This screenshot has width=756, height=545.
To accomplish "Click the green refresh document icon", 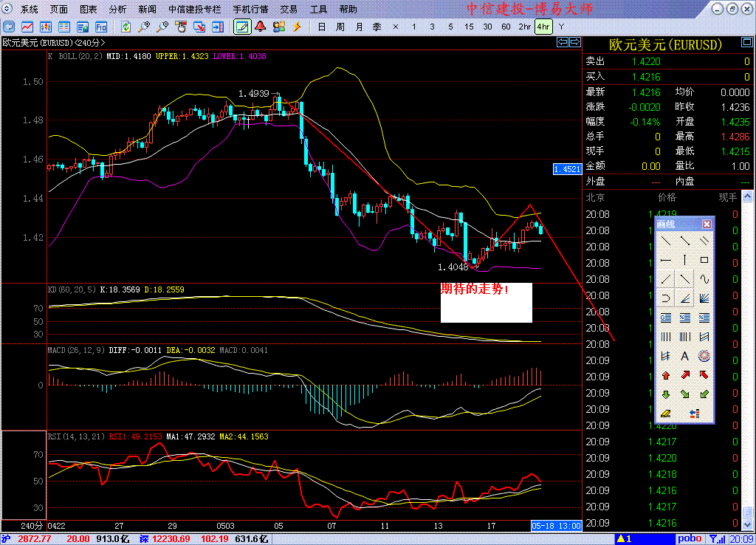I will point(126,27).
